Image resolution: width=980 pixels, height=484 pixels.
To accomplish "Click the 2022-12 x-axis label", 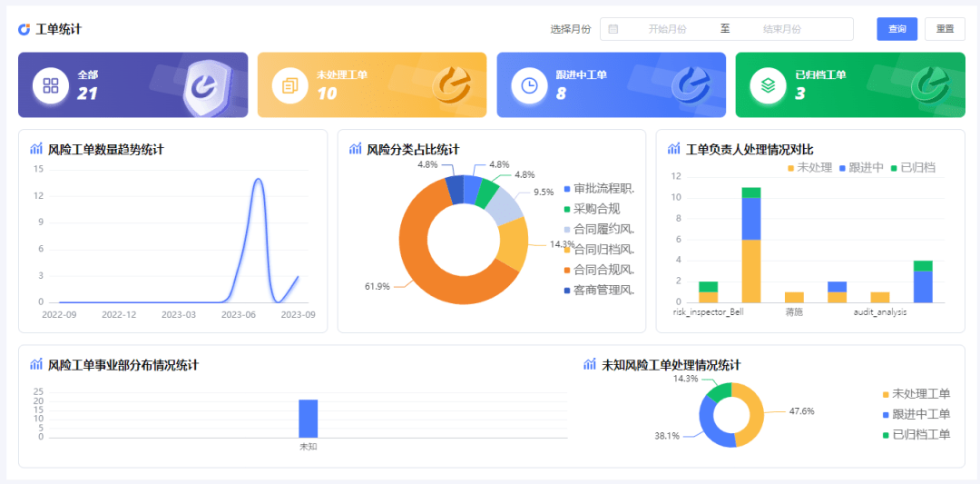I will (119, 314).
